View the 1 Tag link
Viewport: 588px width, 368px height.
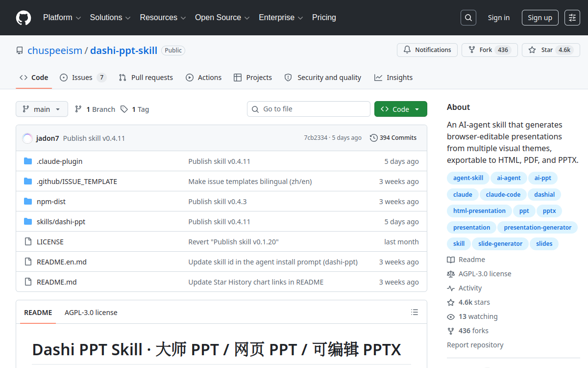[x=135, y=109]
